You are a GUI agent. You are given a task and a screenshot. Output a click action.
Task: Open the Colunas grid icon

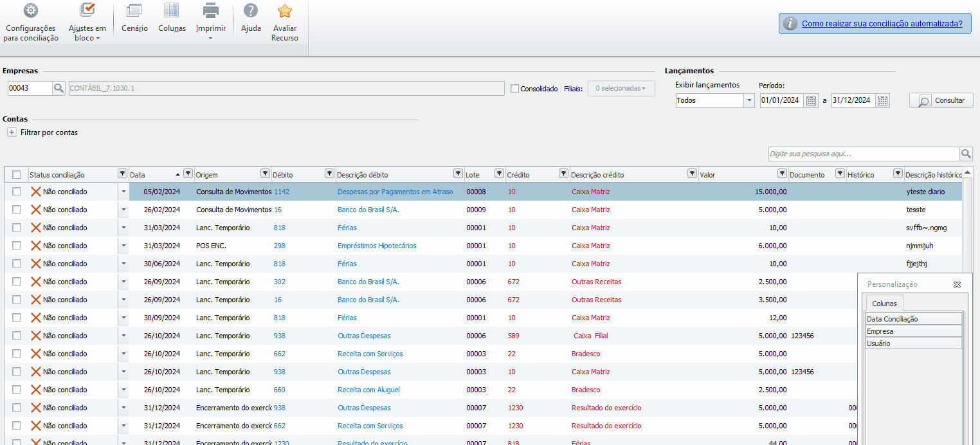172,11
